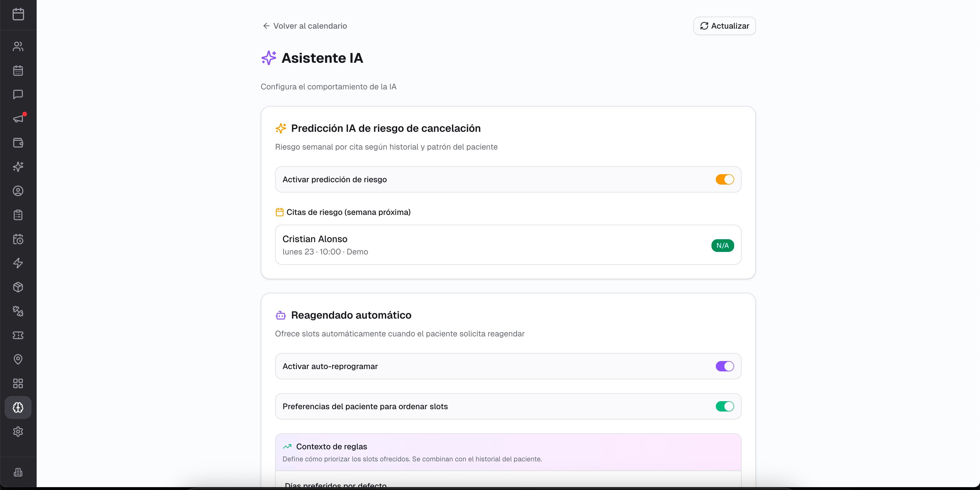Open the clipboard list sidebar icon
980x490 pixels.
(18, 215)
